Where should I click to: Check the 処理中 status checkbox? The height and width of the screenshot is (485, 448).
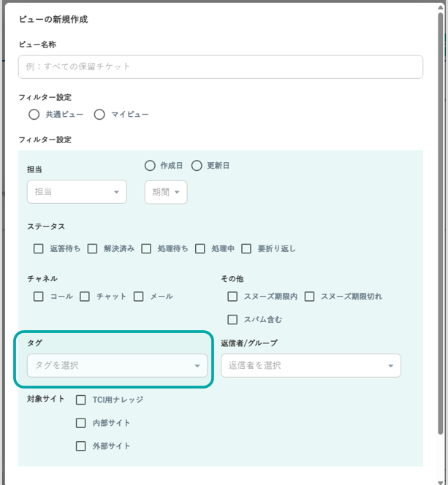click(x=200, y=248)
